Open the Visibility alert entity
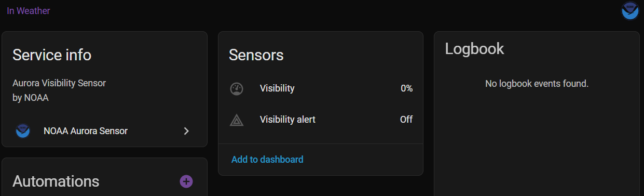The image size is (644, 196). point(321,120)
